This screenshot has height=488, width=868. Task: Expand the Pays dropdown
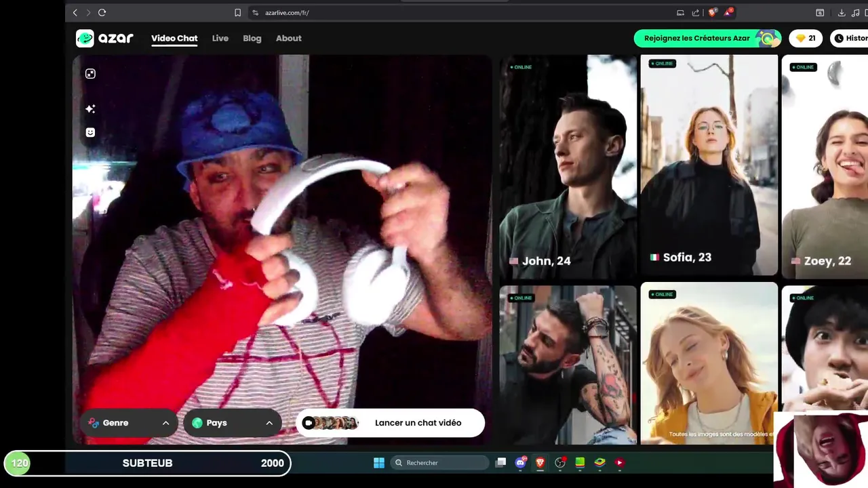tap(232, 423)
